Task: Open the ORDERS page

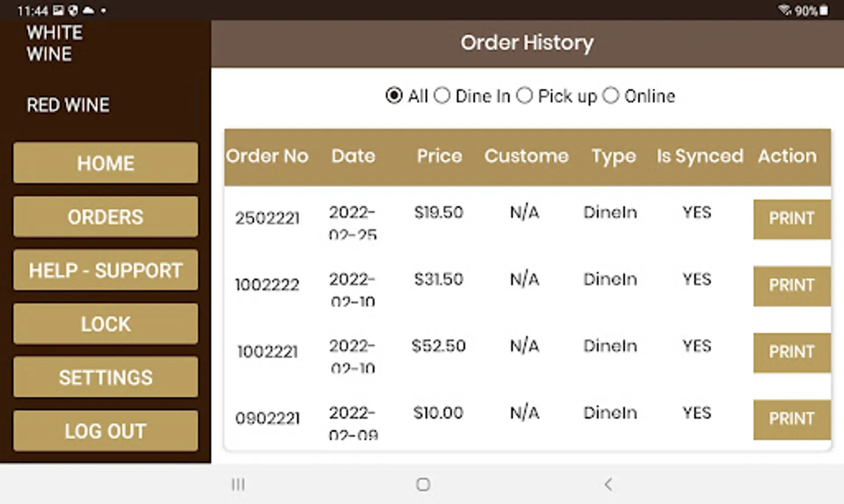Action: 105,217
